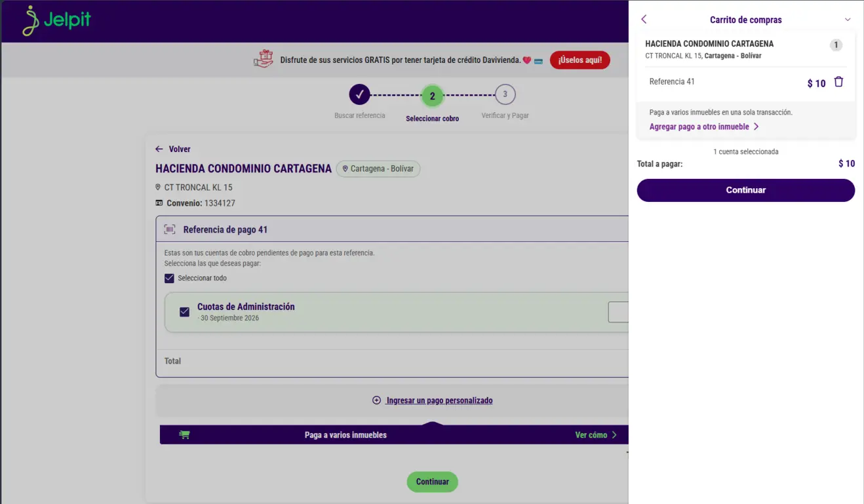
Task: Click the ¡Úselos aquí! red button
Action: tap(580, 60)
